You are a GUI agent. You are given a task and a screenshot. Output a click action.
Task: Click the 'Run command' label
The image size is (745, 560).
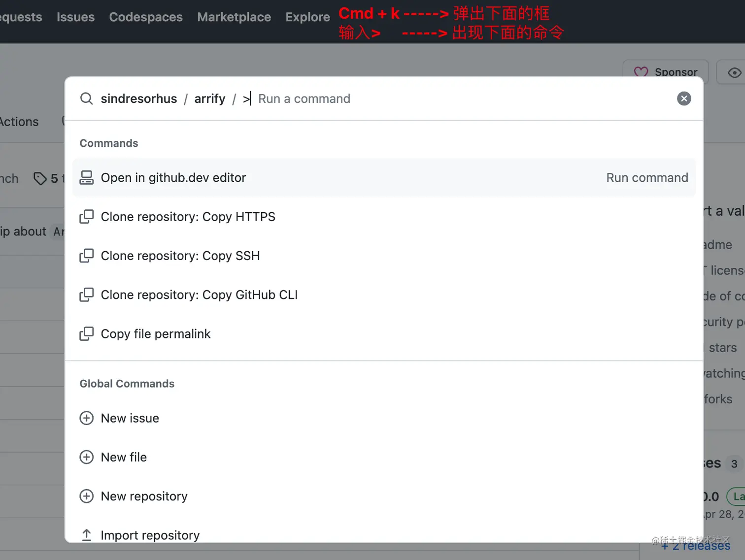[x=647, y=178]
